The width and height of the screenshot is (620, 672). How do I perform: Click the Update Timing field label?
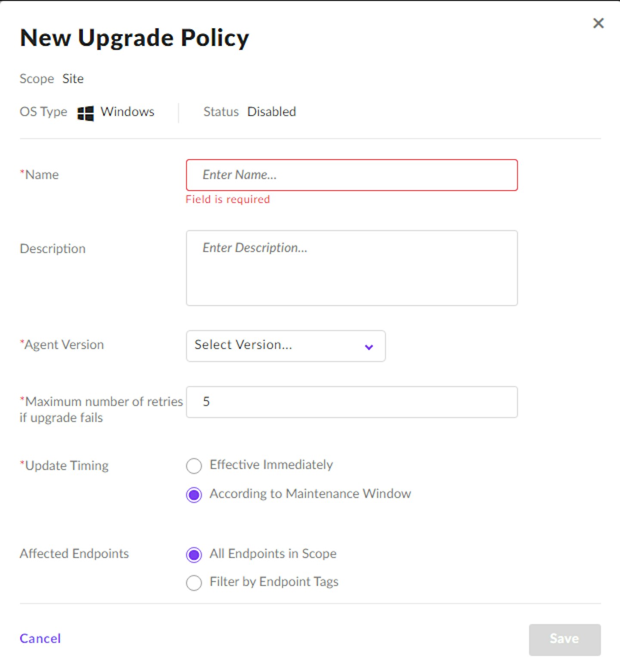click(64, 466)
